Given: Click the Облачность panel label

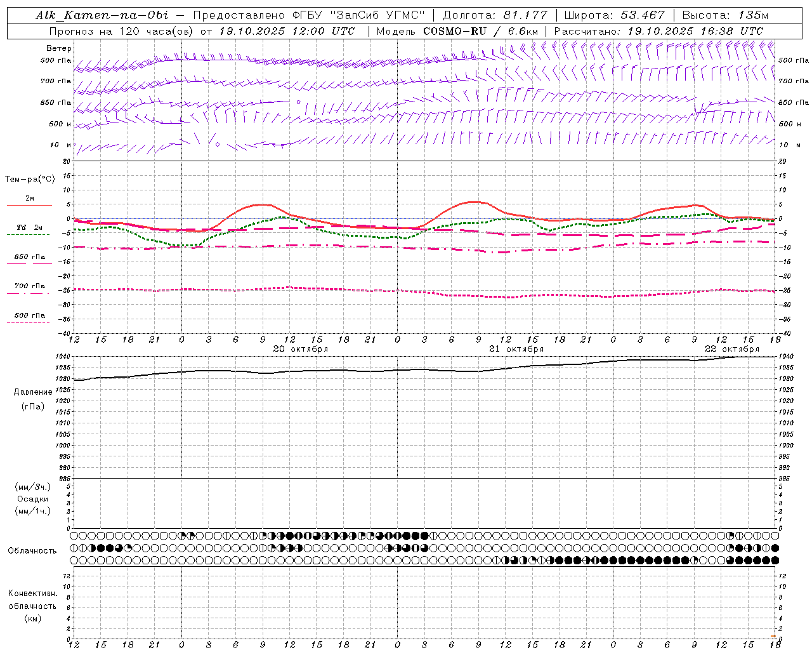Looking at the screenshot, I should (32, 551).
